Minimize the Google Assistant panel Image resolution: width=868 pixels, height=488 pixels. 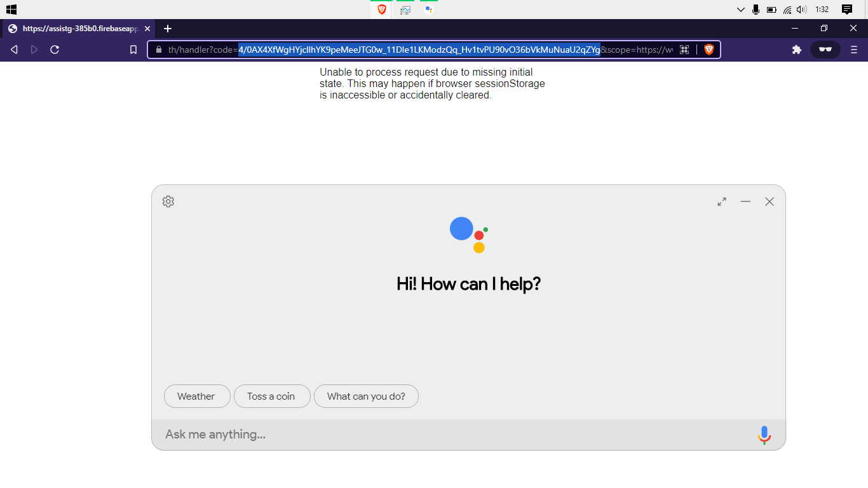coord(745,201)
